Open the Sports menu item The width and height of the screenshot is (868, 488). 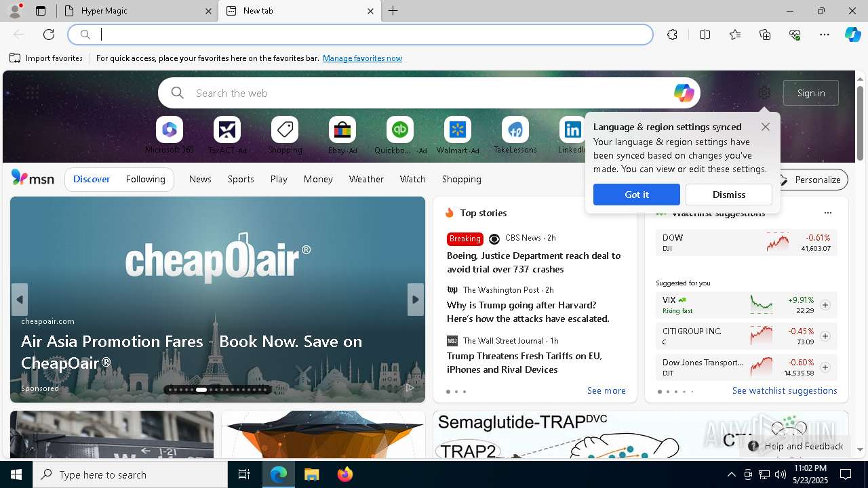click(241, 179)
